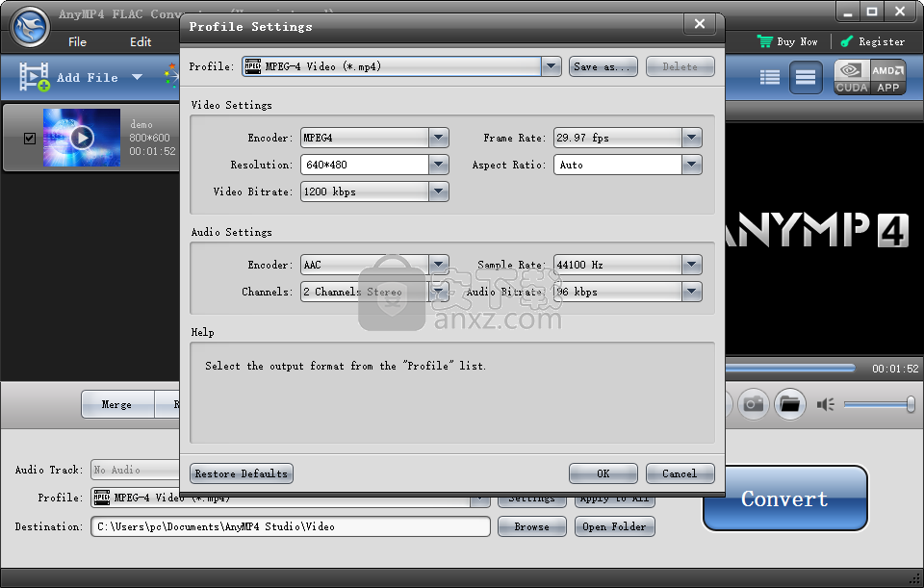Confirm settings with OK button
This screenshot has height=588, width=924.
coord(603,473)
